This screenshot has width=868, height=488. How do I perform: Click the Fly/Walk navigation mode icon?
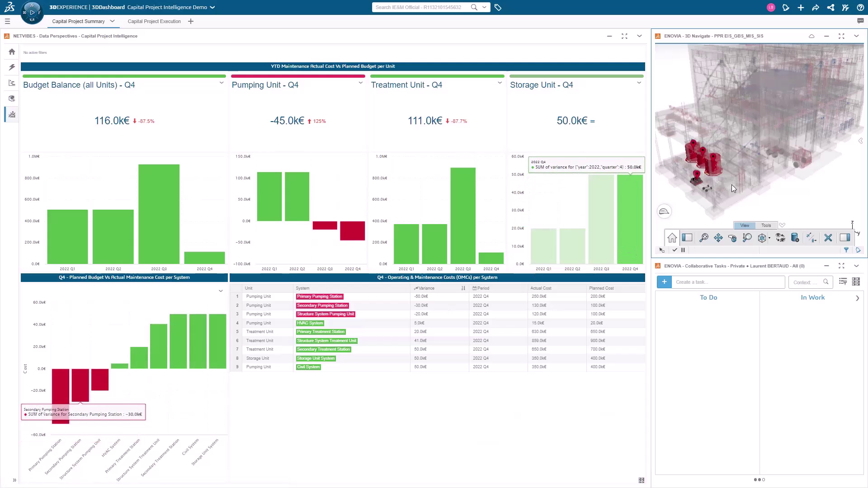tap(811, 238)
